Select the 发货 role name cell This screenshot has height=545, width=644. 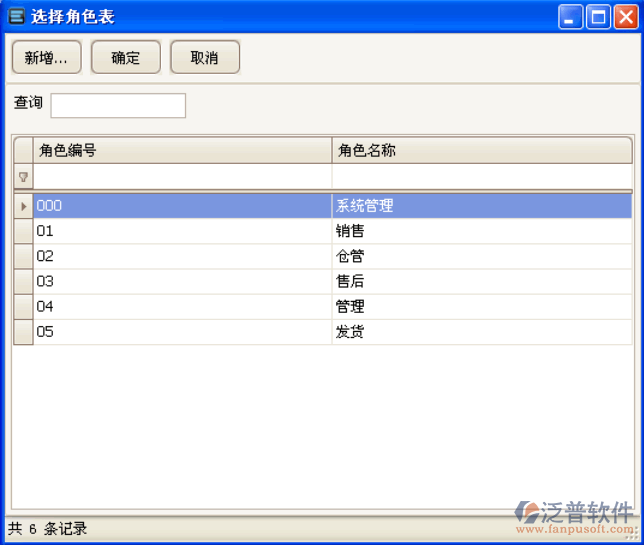click(x=482, y=332)
